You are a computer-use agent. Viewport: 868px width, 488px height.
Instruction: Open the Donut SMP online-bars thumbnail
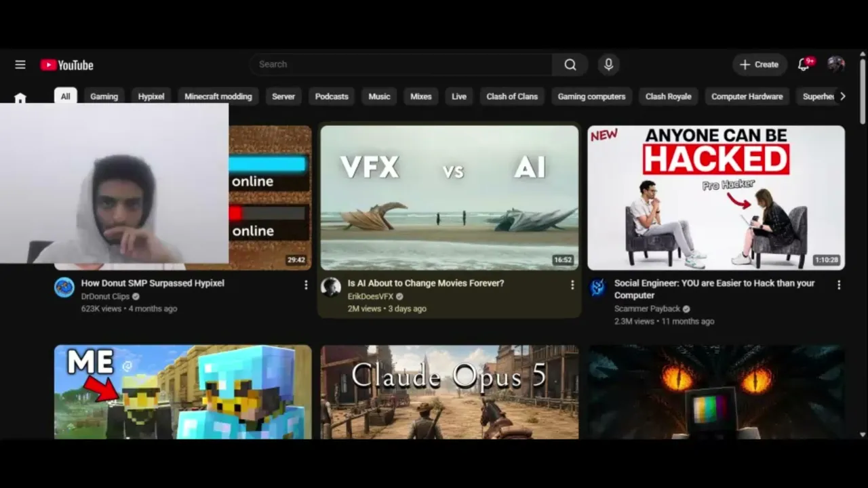(x=270, y=198)
